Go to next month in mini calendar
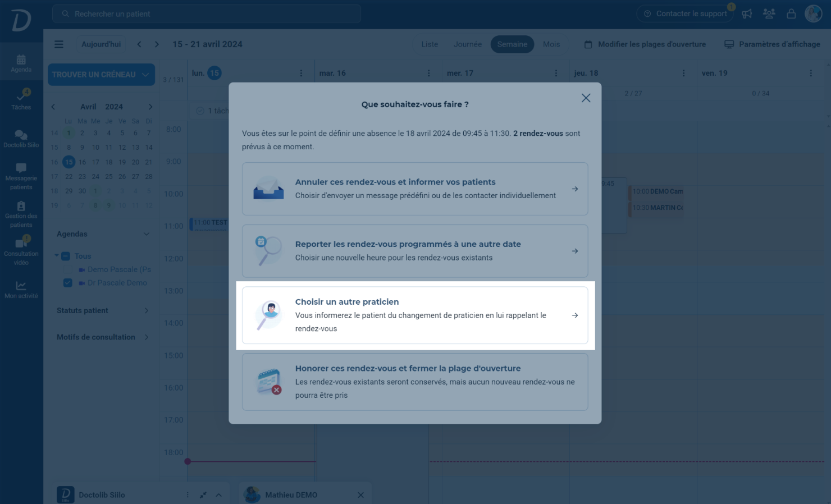Screen dimensions: 831x504 pos(150,107)
